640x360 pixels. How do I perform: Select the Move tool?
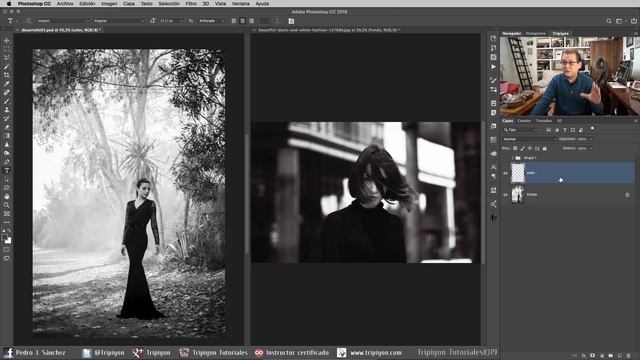coord(7,40)
